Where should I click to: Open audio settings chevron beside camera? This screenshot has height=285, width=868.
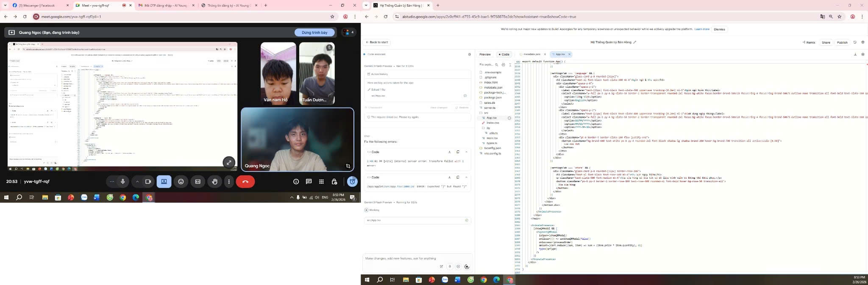(x=137, y=182)
